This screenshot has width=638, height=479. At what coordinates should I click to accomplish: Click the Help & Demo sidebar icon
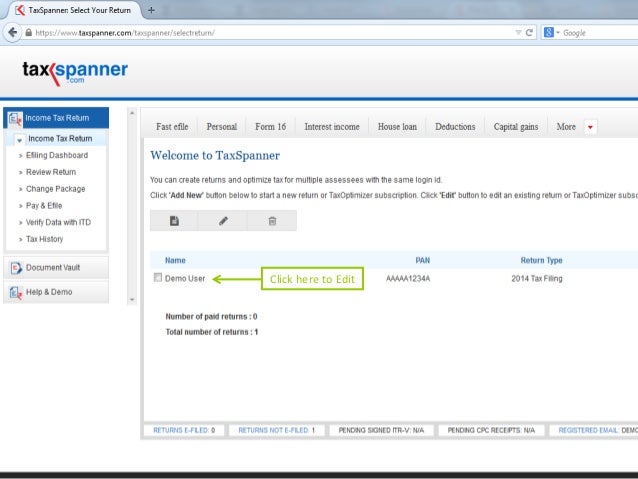point(15,293)
